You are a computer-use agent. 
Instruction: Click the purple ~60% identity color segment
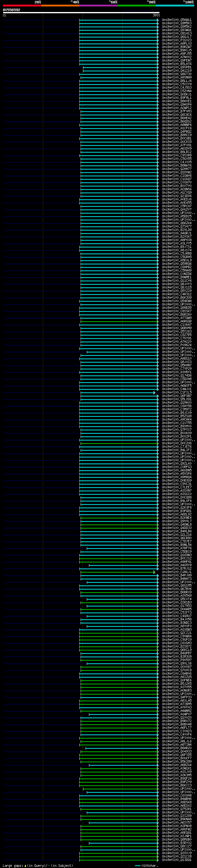click(x=99, y=6)
